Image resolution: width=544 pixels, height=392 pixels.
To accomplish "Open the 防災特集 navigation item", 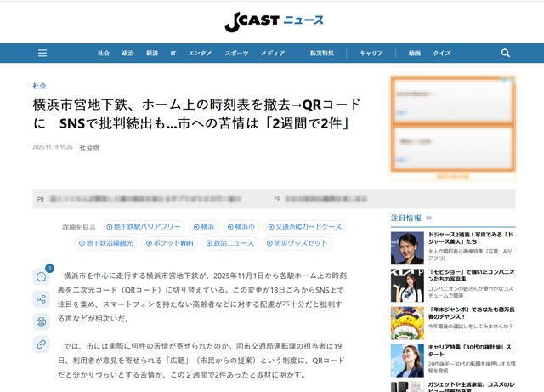I will (x=322, y=53).
